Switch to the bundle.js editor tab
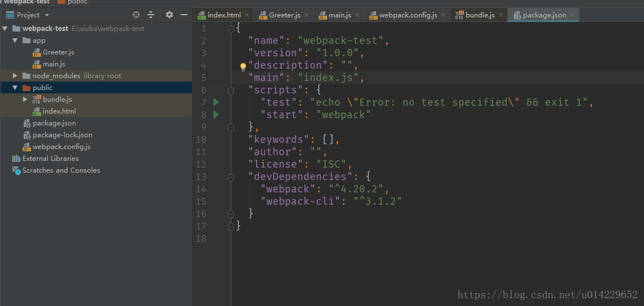644x306 pixels. point(480,15)
